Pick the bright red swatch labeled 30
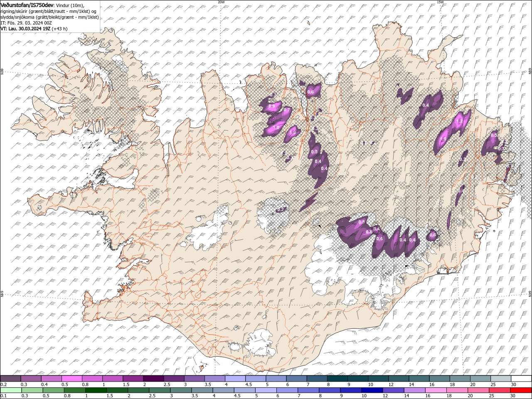Viewport: 532px width, 399px height. pyautogui.click(x=521, y=390)
